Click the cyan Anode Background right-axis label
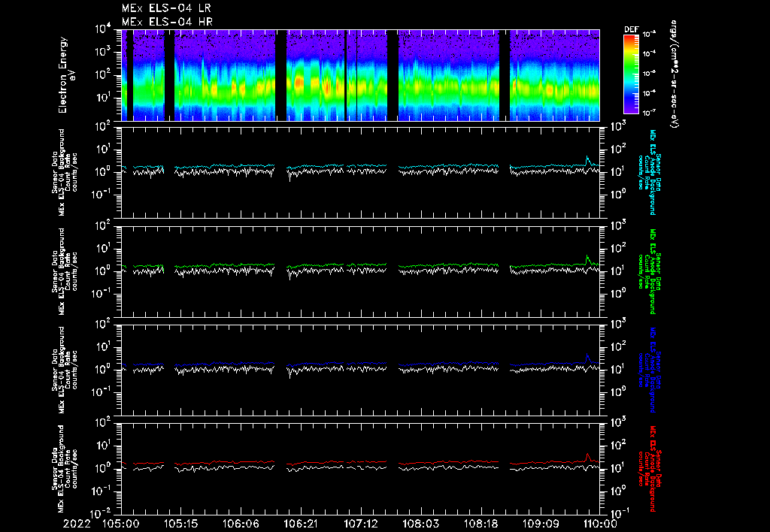 coord(650,172)
